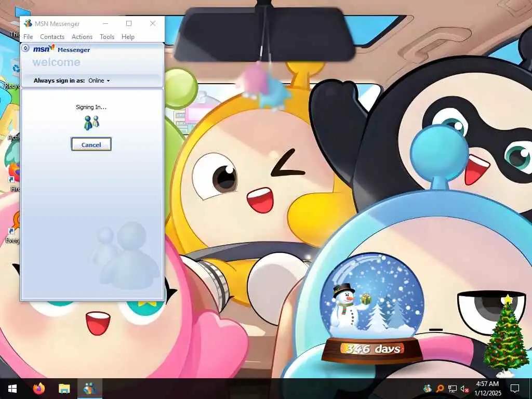Open the Actions menu
The image size is (532, 399).
pyautogui.click(x=82, y=37)
